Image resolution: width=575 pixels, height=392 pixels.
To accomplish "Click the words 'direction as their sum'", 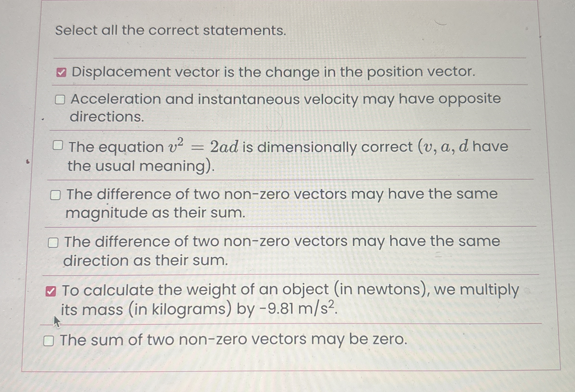I will tap(146, 261).
